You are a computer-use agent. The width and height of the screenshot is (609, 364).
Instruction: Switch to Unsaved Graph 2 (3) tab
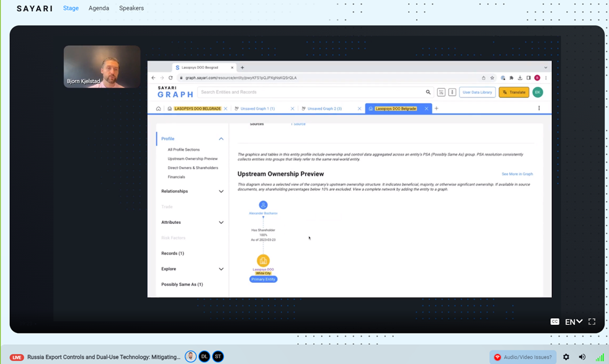(x=324, y=109)
